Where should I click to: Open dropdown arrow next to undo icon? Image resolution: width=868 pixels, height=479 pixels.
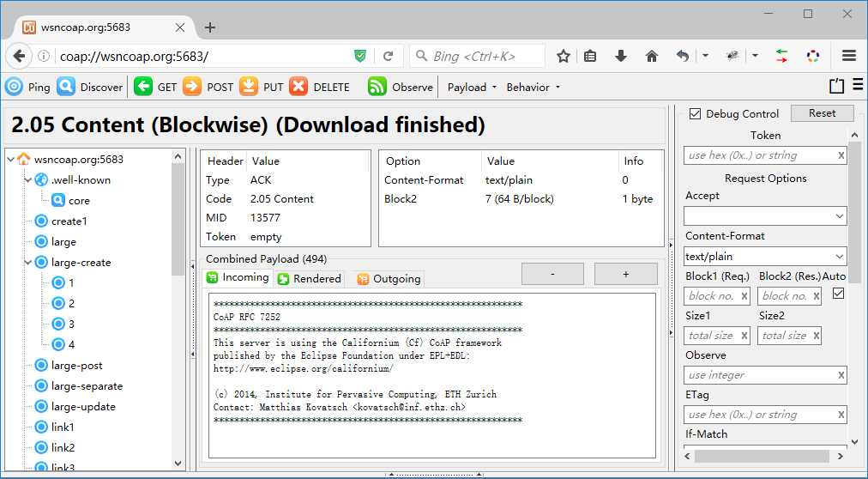[x=705, y=56]
